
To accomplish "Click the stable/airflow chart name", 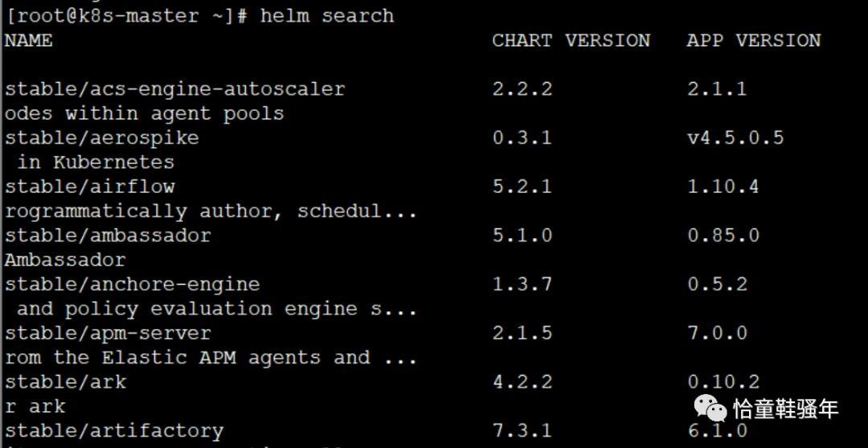I will pyautogui.click(x=90, y=187).
